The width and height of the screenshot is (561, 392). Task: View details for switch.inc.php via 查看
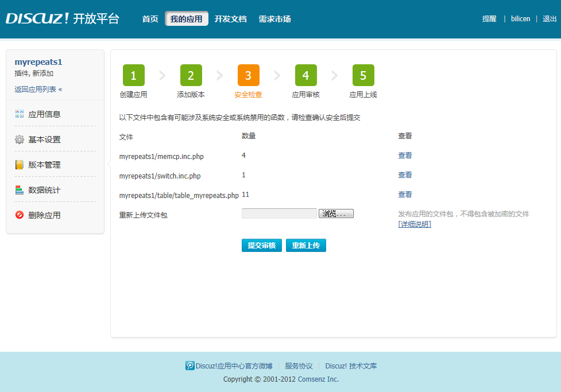tap(405, 175)
